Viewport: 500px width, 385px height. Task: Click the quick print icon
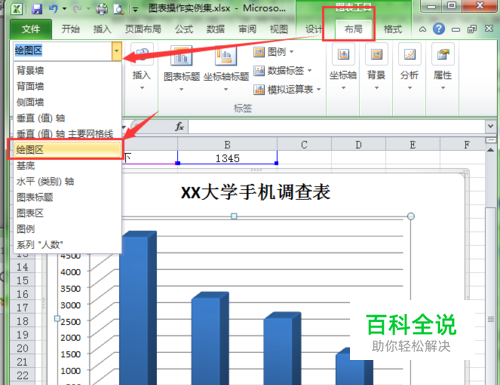point(102,9)
